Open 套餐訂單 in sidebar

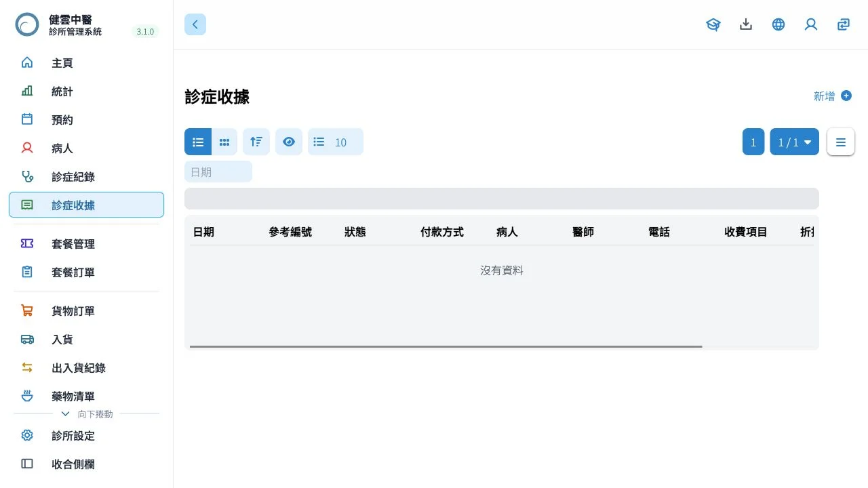(86, 272)
